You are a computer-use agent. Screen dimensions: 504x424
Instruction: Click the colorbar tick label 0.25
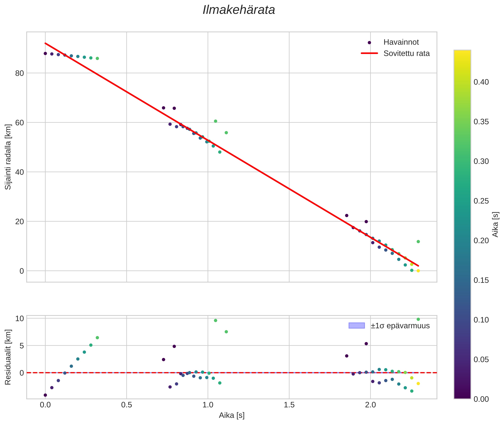pyautogui.click(x=481, y=201)
